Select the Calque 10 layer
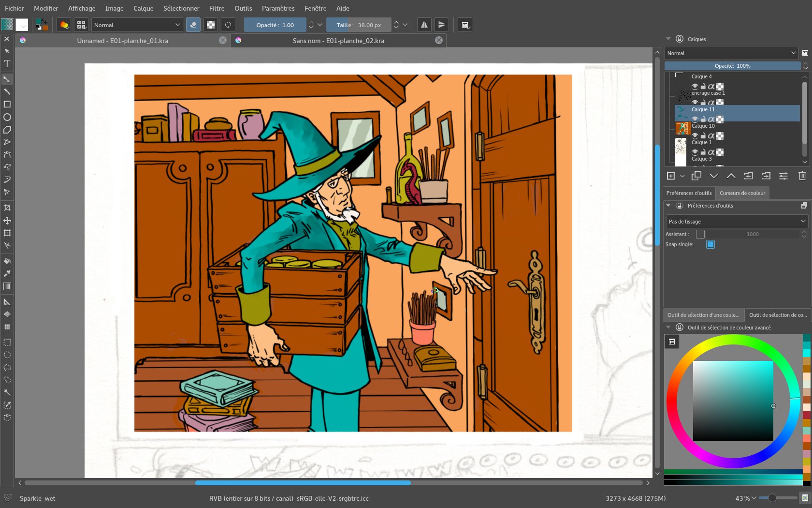Screen dimensions: 812x508 tap(737, 130)
